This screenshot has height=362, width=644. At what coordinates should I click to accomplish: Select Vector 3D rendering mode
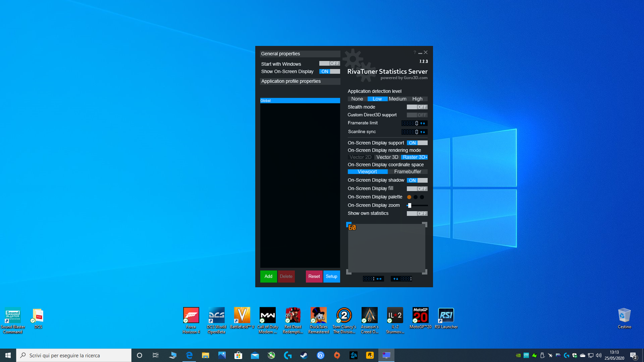tap(387, 157)
